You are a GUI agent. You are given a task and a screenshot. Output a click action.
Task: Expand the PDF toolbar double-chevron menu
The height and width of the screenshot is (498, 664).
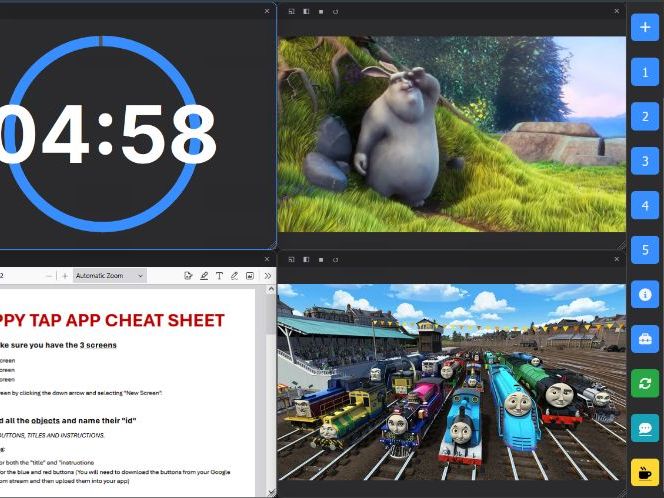[x=267, y=275]
